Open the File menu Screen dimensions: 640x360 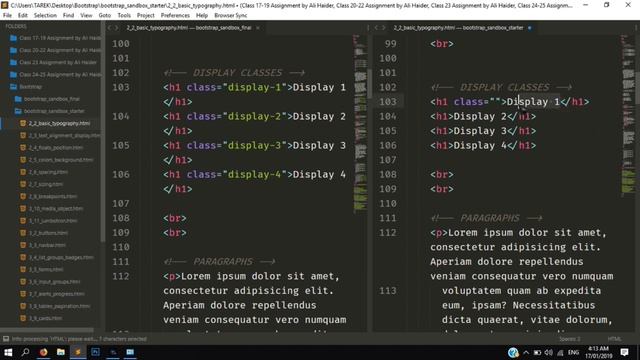coord(7,16)
